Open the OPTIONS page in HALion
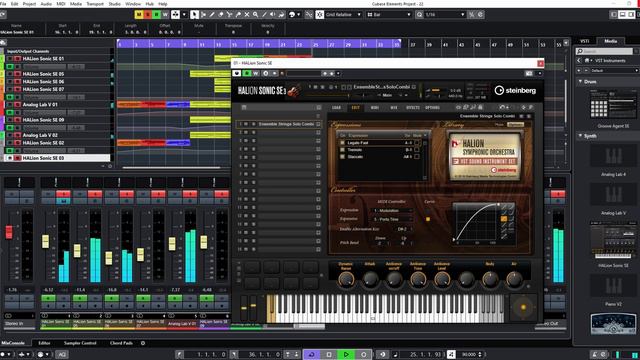Screen dimensions: 640x360 coord(433,108)
